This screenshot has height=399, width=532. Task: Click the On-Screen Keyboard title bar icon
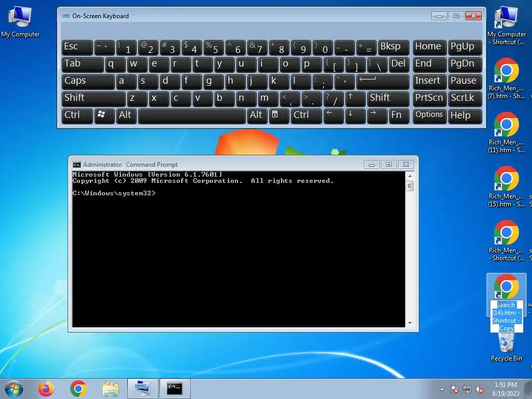click(66, 16)
